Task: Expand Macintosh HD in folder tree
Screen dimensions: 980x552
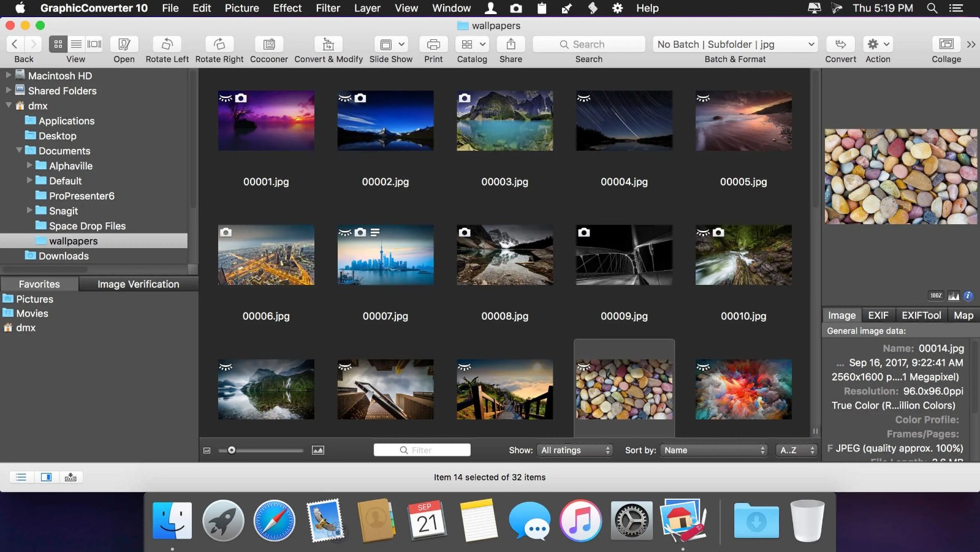Action: (x=9, y=75)
